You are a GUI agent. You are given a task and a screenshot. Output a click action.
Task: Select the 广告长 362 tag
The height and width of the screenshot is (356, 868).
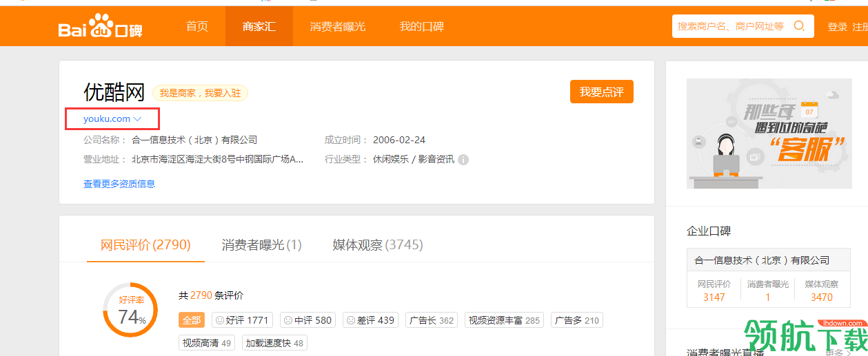click(x=432, y=320)
